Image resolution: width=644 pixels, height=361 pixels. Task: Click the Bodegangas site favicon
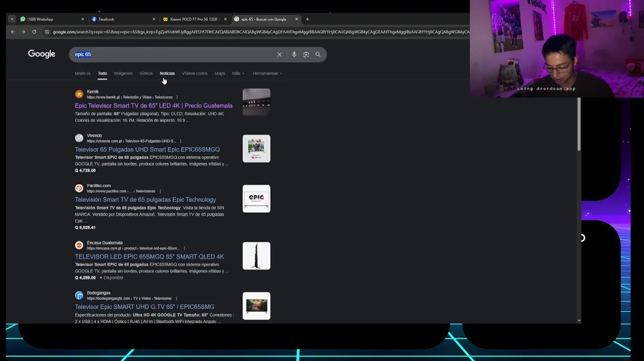[79, 295]
